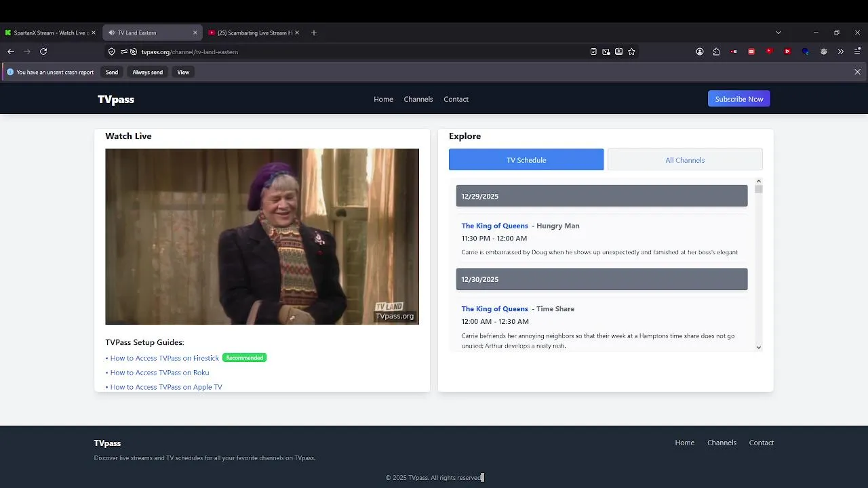Click The King of Queens Hungry Man title
Image resolution: width=868 pixels, height=488 pixels.
point(495,226)
